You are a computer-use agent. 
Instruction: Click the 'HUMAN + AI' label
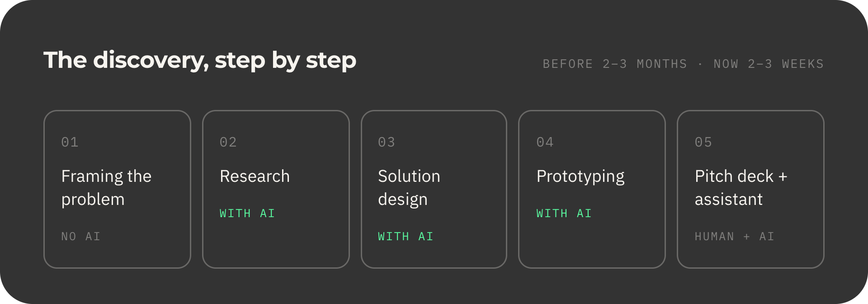coord(735,236)
